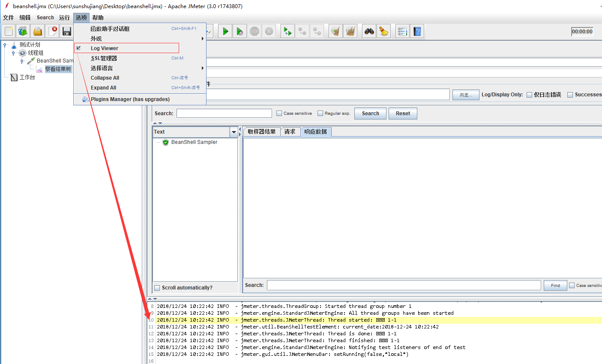Collapse the 线程组 tree node
This screenshot has height=364, width=602.
pyautogui.click(x=13, y=53)
